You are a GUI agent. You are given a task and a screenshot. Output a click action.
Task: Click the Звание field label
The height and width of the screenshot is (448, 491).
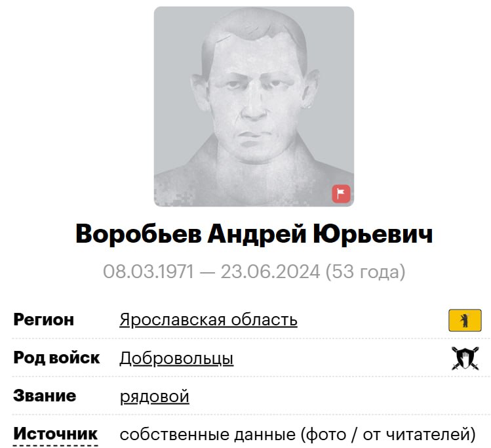[x=45, y=396]
